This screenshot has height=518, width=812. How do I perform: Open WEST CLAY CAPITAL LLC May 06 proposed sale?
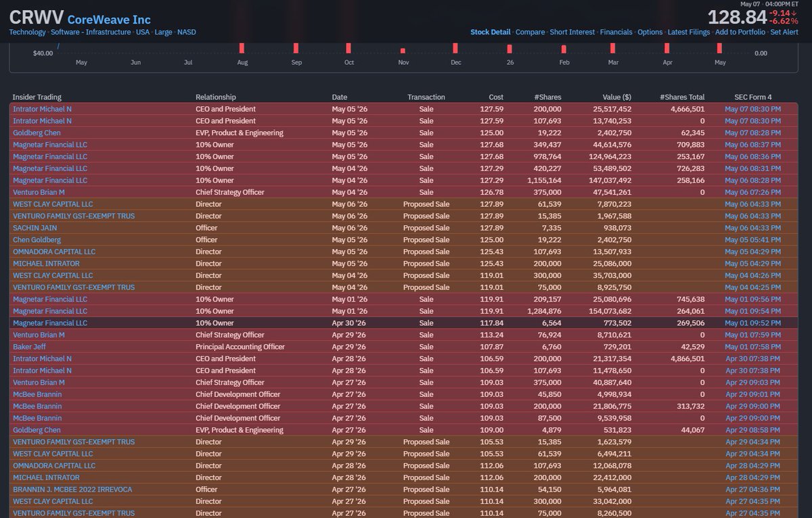(53, 204)
